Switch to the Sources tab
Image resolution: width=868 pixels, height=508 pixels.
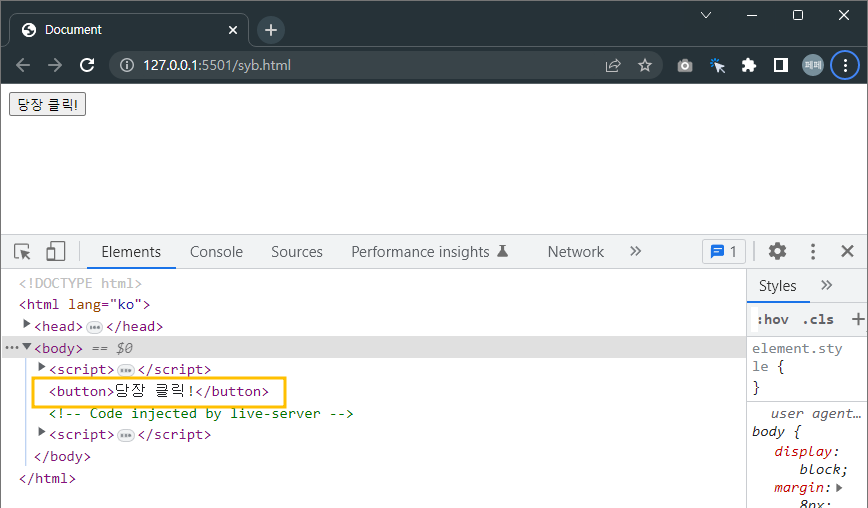(x=297, y=252)
